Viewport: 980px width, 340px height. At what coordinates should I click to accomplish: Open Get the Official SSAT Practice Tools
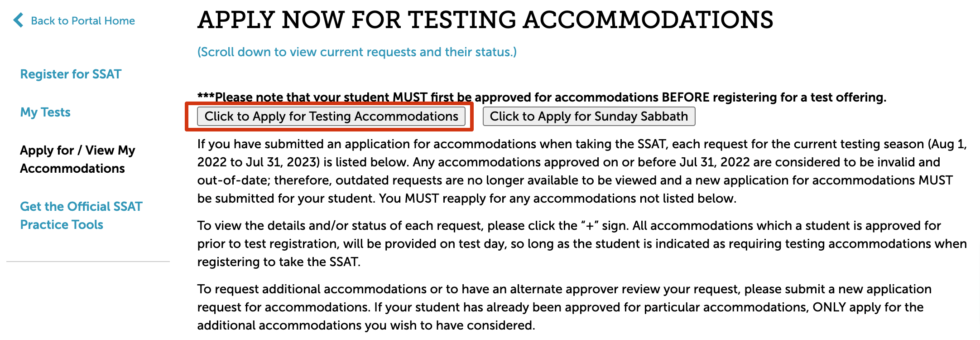[81, 215]
